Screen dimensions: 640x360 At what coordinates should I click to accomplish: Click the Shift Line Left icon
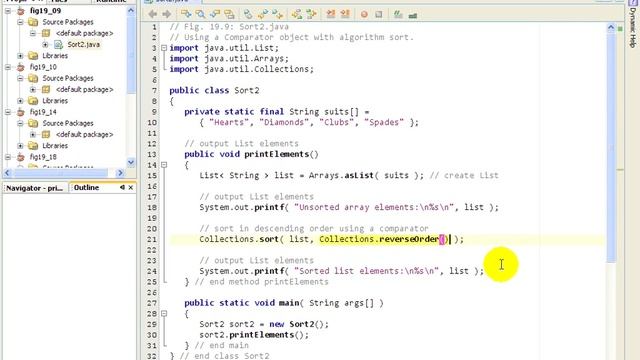(x=331, y=15)
